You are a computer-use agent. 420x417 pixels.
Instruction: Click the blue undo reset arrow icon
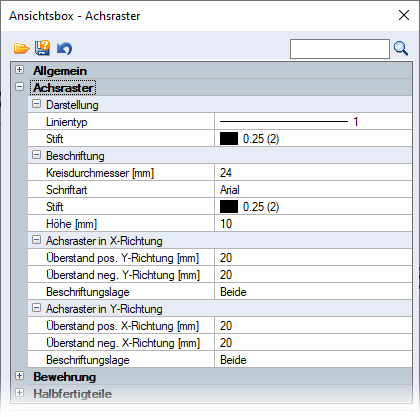point(64,48)
